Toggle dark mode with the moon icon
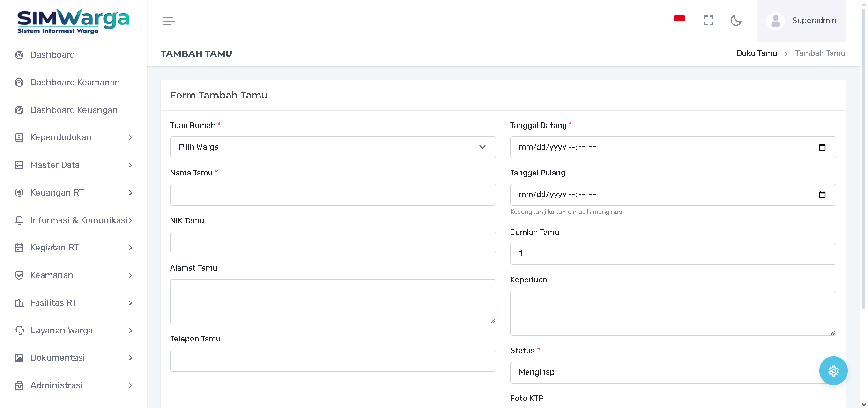Image resolution: width=868 pixels, height=408 pixels. point(736,21)
